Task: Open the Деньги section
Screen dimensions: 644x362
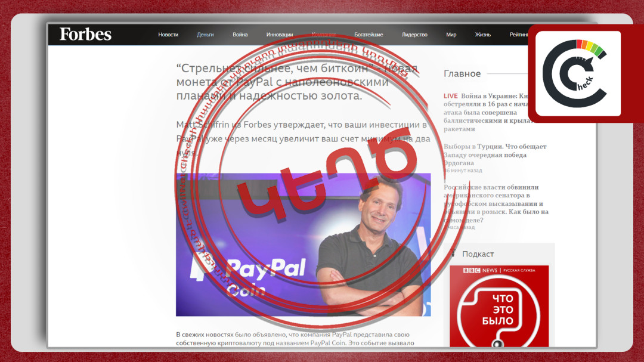Action: (x=205, y=35)
